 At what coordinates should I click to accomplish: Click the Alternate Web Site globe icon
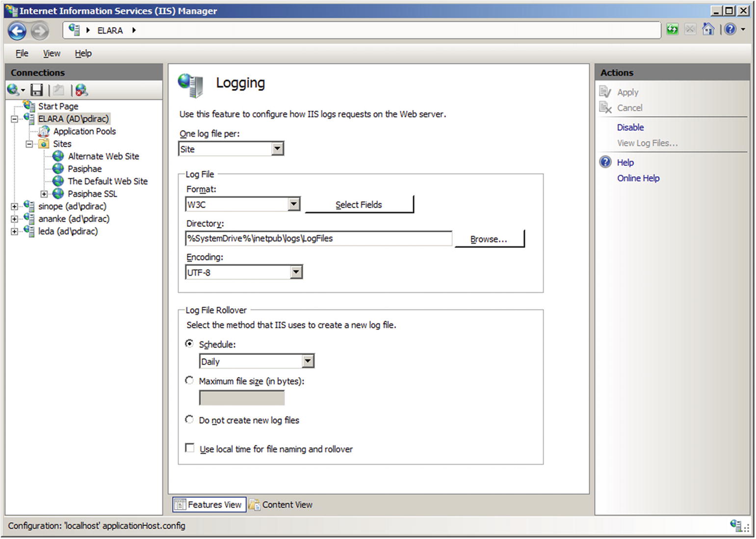[58, 156]
